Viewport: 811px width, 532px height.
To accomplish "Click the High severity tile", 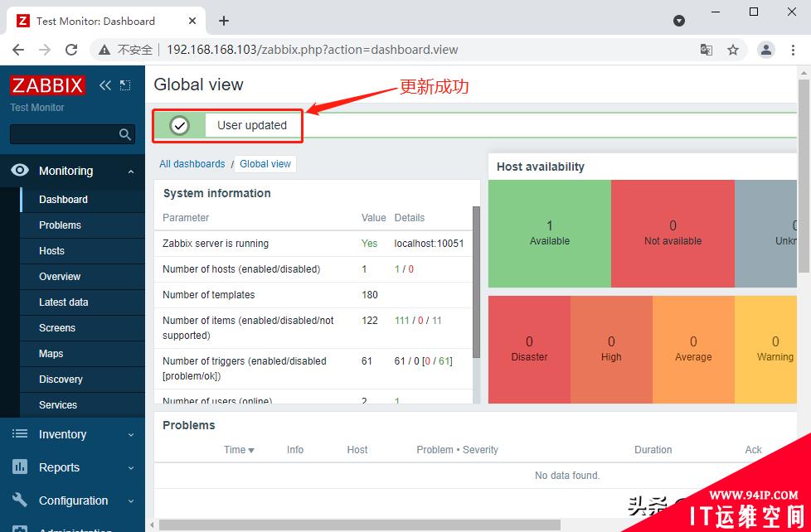I will click(x=611, y=349).
